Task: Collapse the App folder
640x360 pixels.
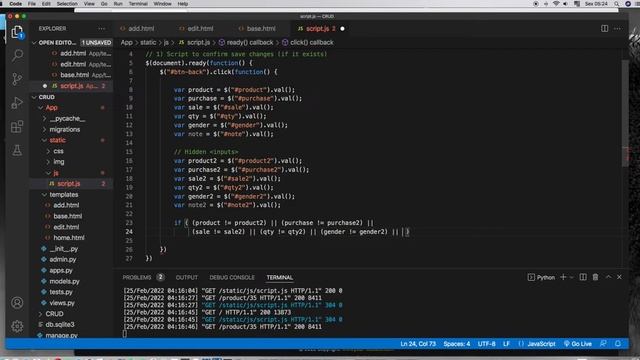Action: coord(40,108)
